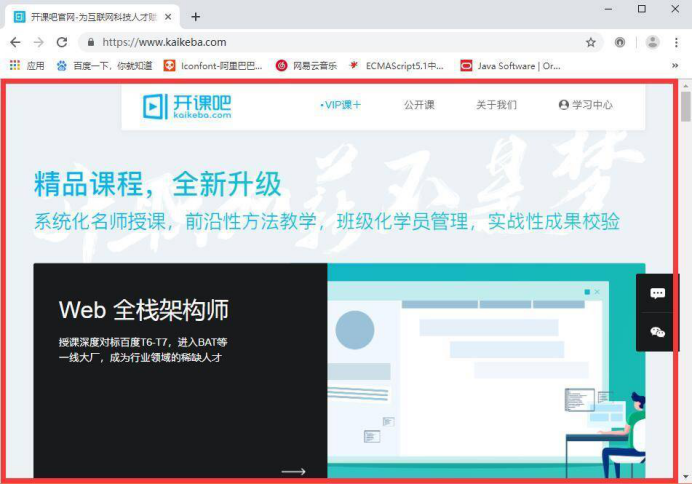The width and height of the screenshot is (692, 484).
Task: Bookmark this page with the star icon
Action: (x=590, y=42)
